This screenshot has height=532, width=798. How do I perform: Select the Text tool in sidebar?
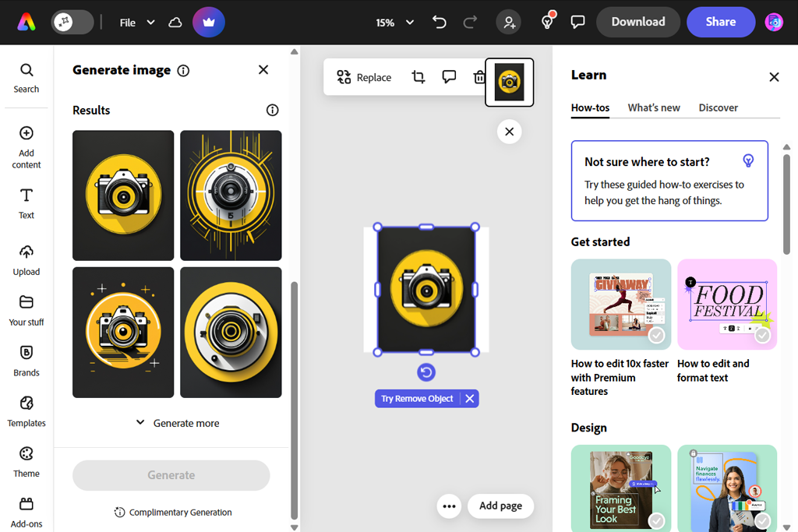coord(26,203)
